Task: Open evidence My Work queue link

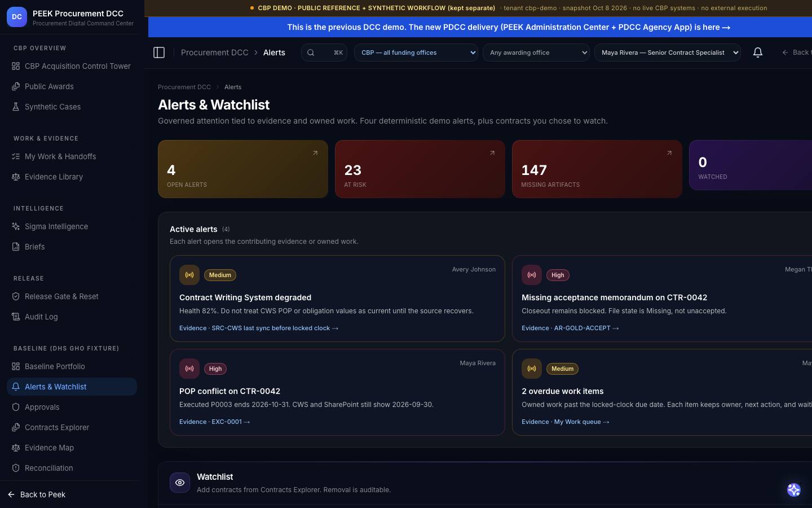Action: point(566,422)
